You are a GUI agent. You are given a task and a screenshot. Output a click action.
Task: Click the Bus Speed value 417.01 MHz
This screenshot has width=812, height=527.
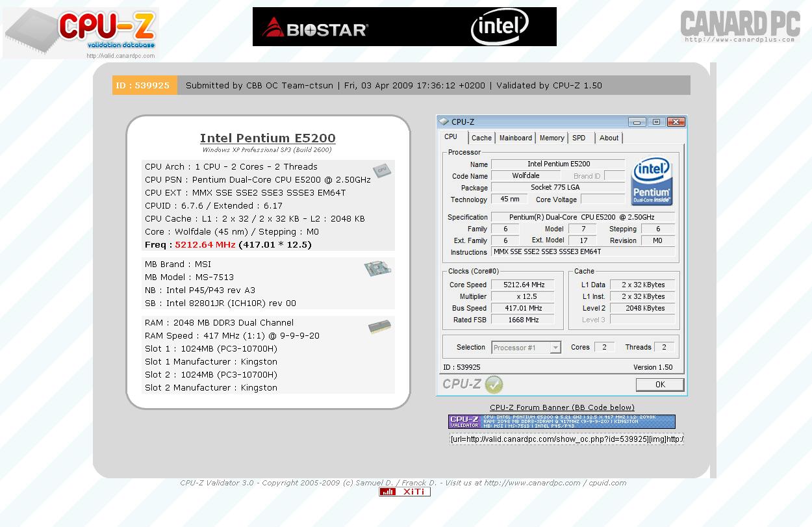(x=523, y=308)
